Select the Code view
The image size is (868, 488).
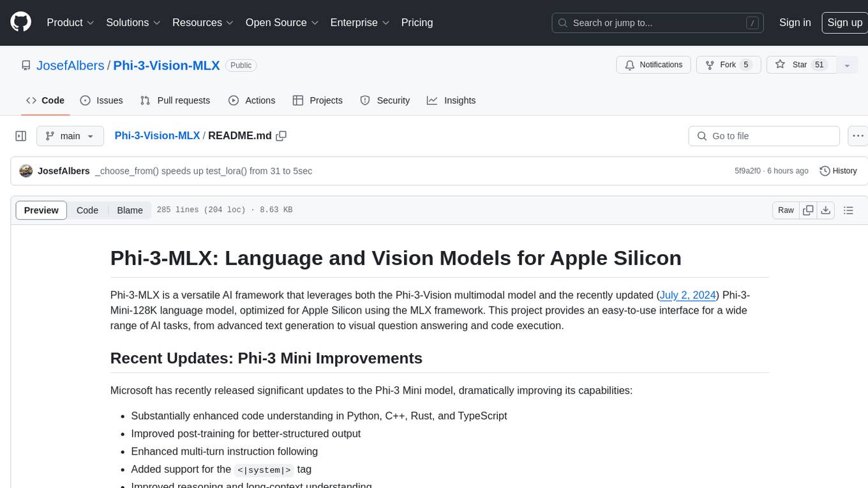(87, 210)
